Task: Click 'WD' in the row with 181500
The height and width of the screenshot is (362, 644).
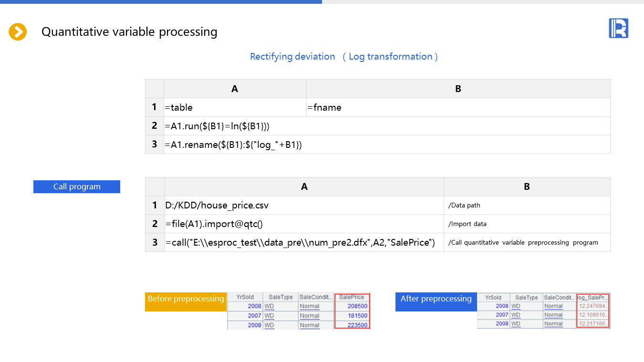Action: tap(269, 316)
